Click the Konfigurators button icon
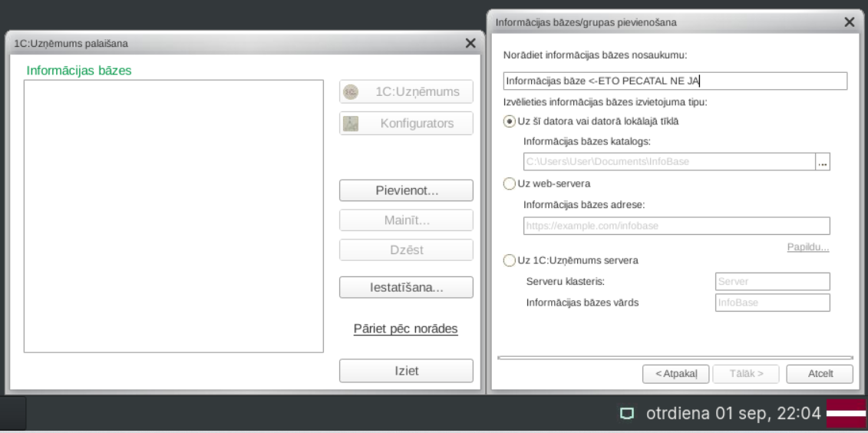Viewport: 868px width, 433px height. pos(351,124)
